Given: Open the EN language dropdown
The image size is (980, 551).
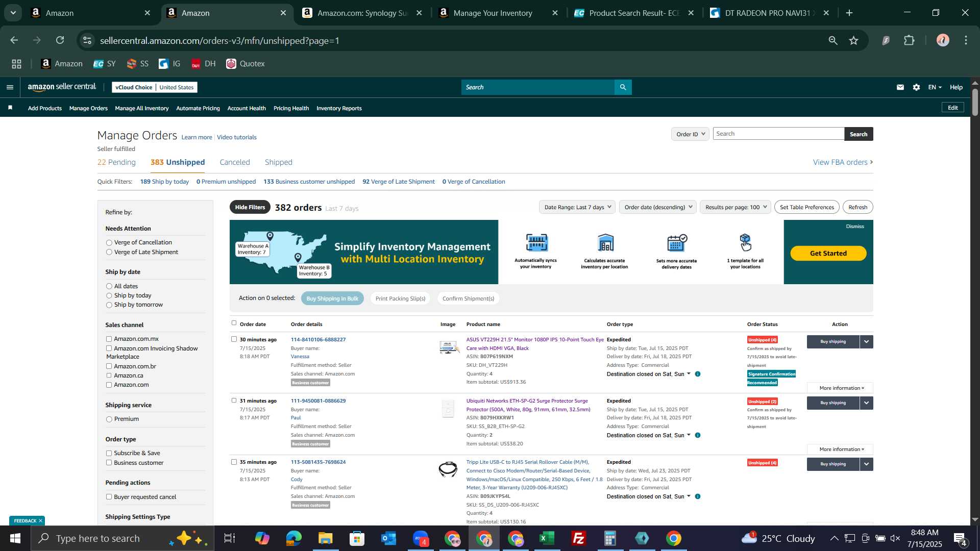Looking at the screenshot, I should 935,87.
